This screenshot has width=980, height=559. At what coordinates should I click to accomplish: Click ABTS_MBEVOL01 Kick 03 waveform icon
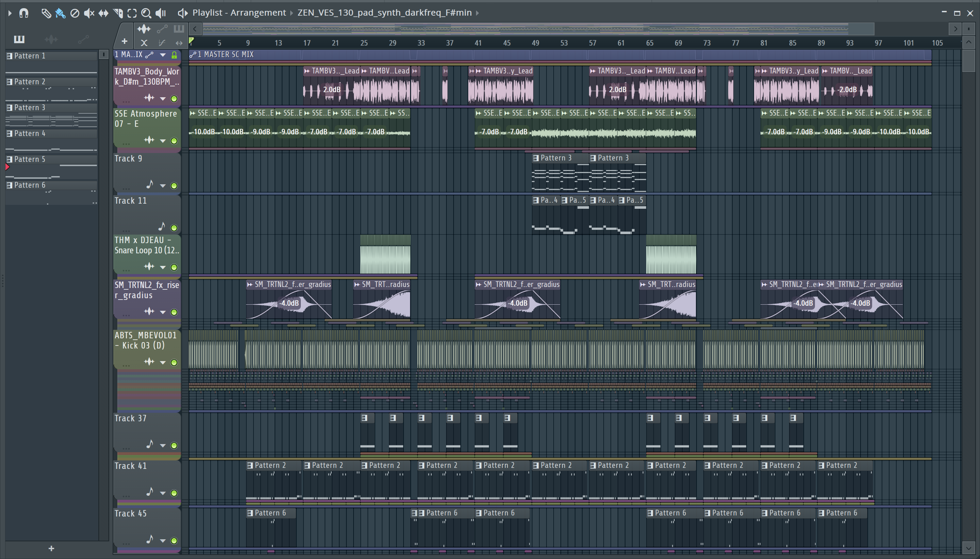point(149,362)
